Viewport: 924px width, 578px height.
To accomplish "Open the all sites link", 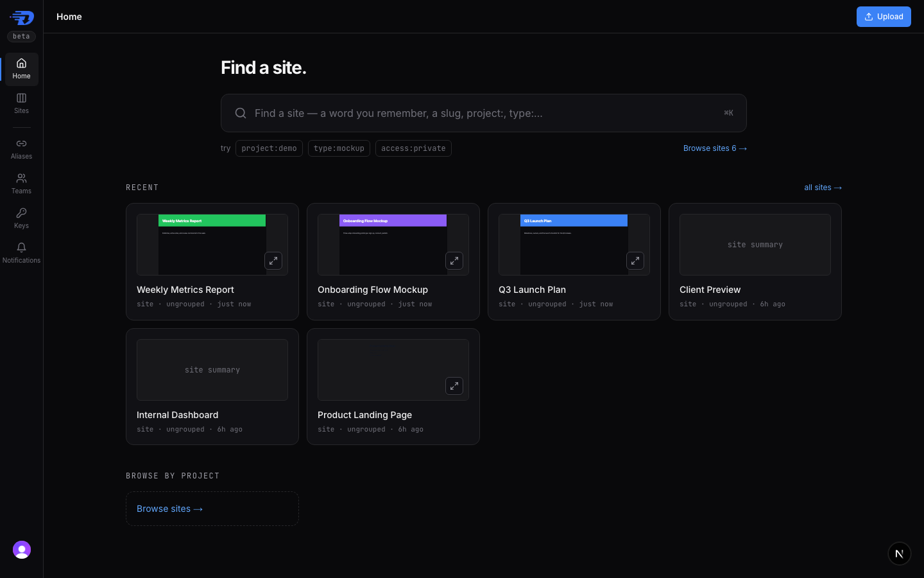I will [823, 188].
